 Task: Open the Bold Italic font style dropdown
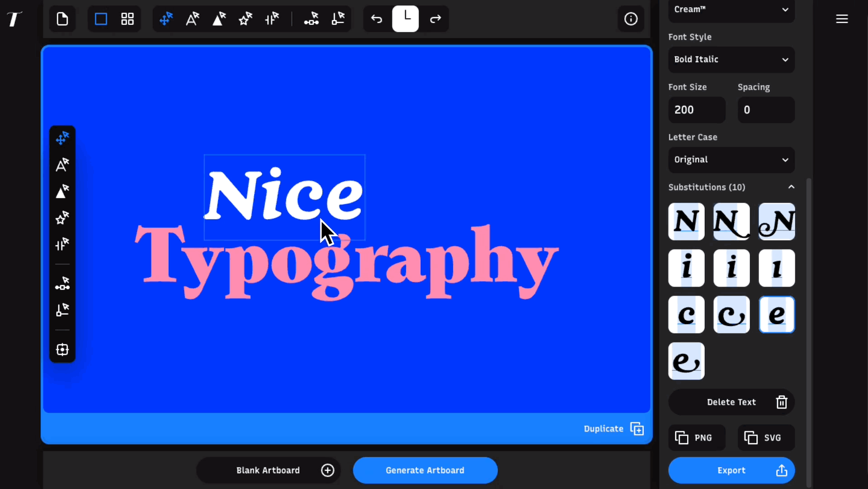point(731,59)
